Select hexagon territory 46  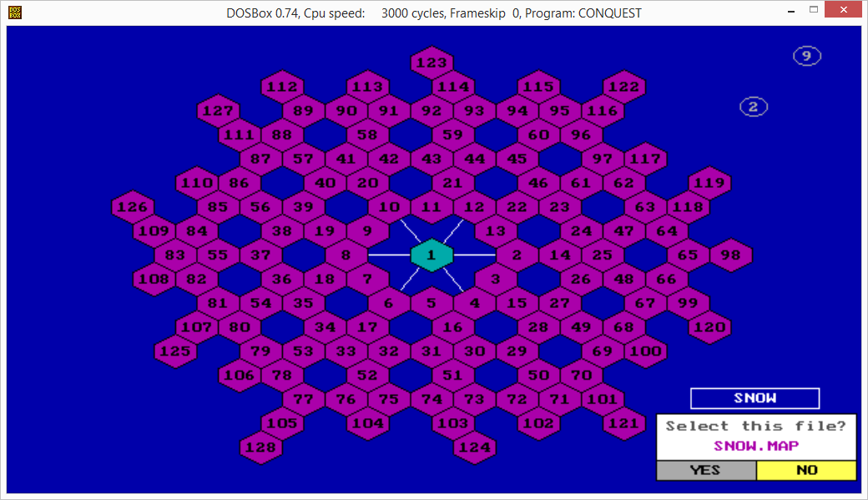[x=538, y=183]
